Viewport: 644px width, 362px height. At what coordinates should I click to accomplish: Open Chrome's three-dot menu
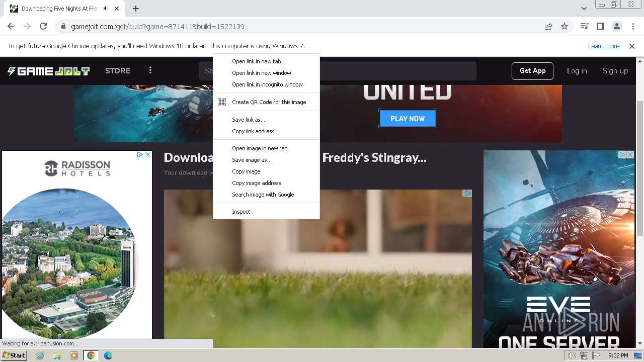pyautogui.click(x=633, y=26)
